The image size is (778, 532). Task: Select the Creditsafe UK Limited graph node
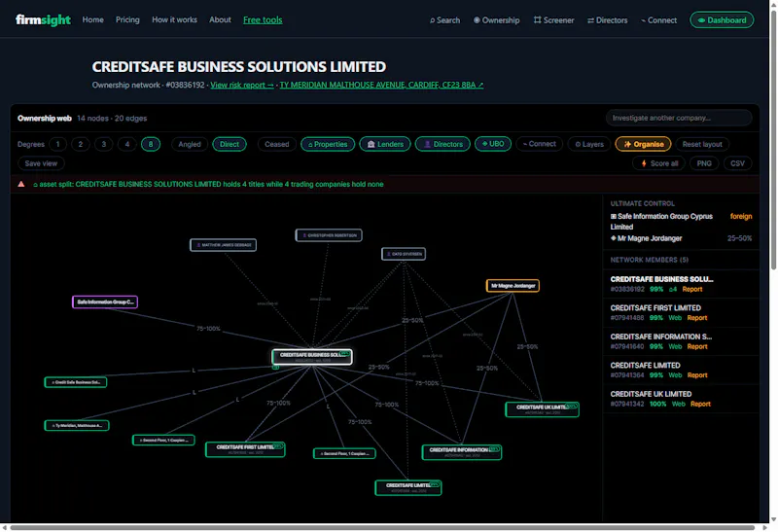pyautogui.click(x=543, y=409)
